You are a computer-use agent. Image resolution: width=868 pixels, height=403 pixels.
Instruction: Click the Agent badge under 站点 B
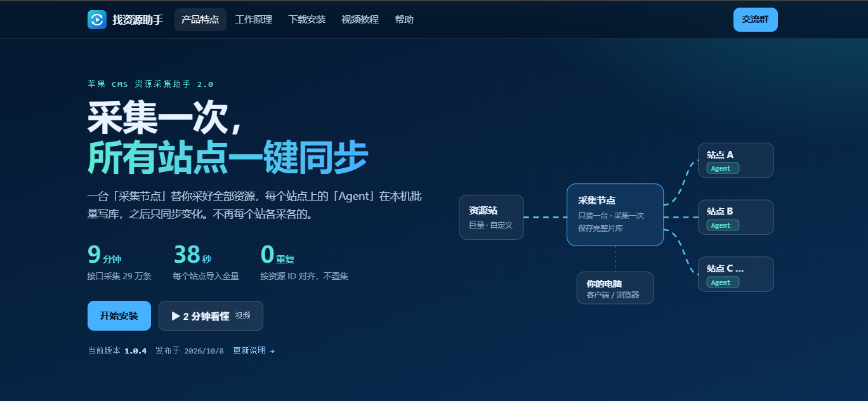(x=723, y=225)
